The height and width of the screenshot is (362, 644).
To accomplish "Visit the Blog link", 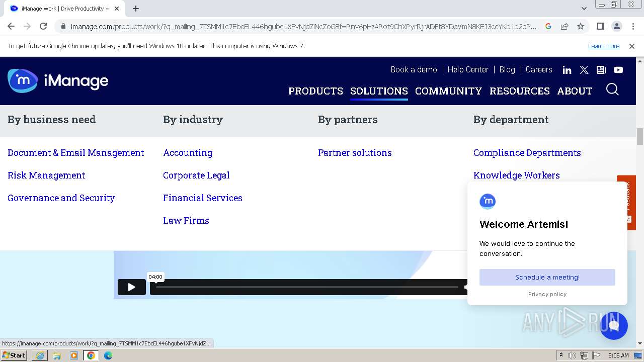I will pyautogui.click(x=507, y=70).
